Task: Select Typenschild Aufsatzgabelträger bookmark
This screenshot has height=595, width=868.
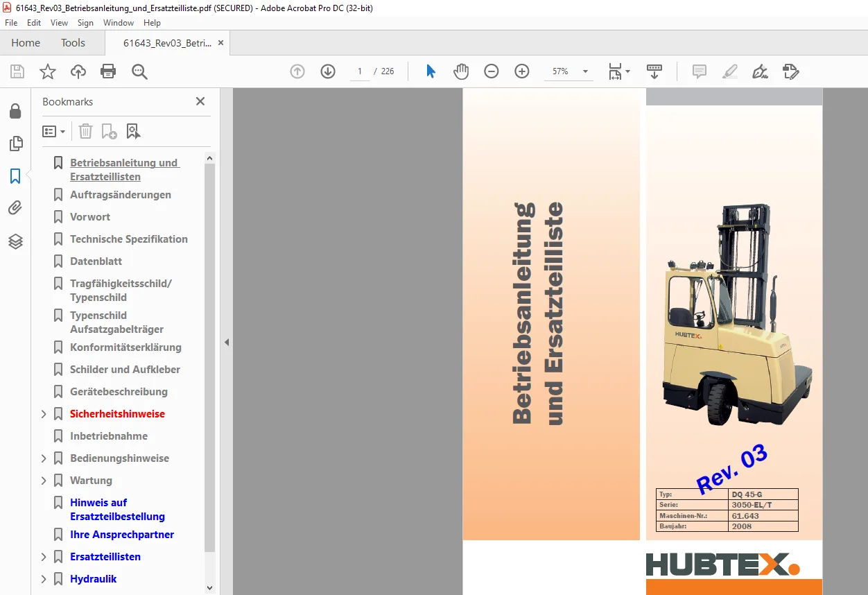Action: 116,322
